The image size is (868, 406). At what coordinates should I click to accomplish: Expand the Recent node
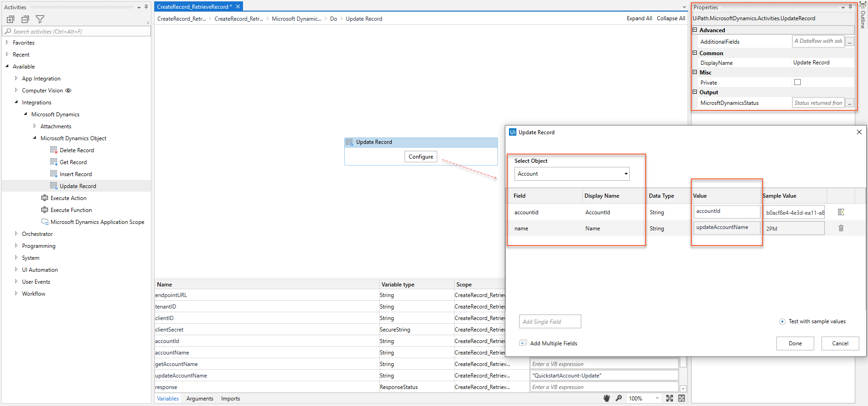pos(7,54)
